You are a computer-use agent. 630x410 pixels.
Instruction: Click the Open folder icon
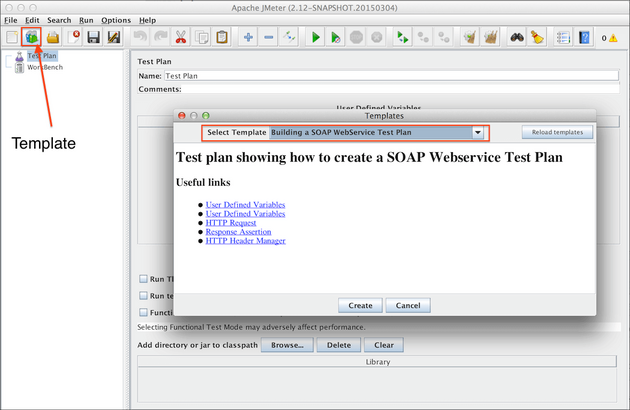pos(52,38)
